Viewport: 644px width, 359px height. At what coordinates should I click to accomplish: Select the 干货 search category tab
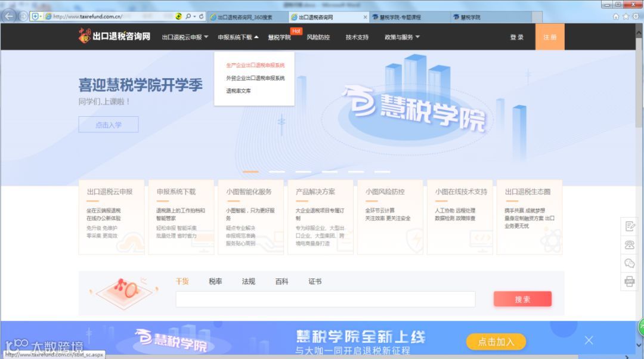click(x=182, y=281)
